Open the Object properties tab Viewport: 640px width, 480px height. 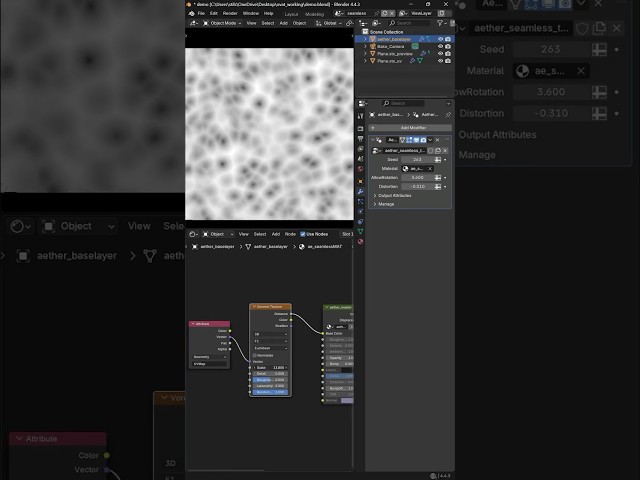pyautogui.click(x=360, y=181)
